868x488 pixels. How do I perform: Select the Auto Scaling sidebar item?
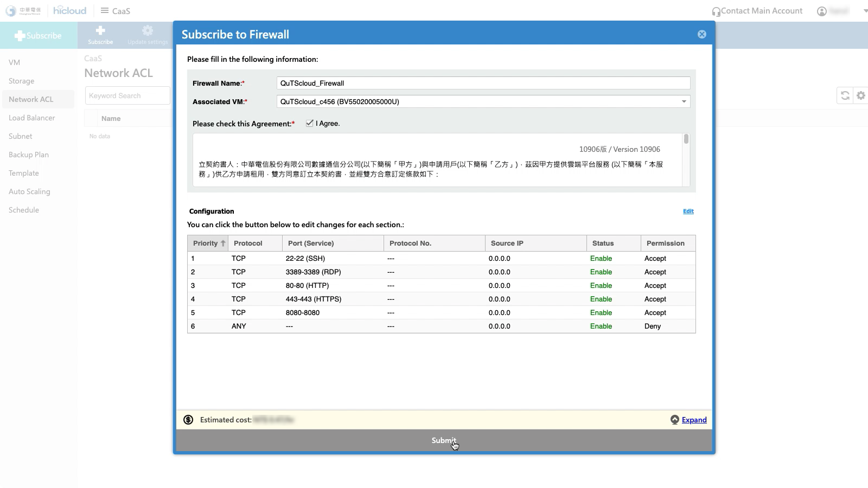coord(29,191)
